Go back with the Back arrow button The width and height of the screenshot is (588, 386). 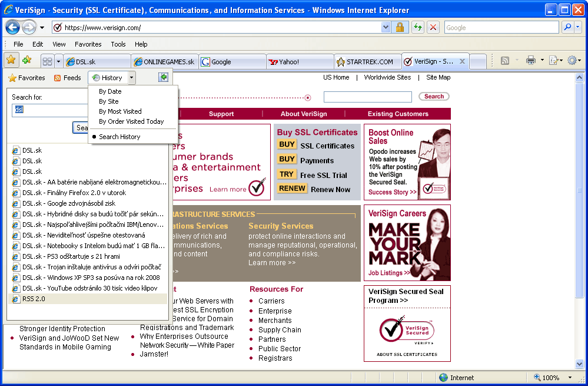[13, 28]
